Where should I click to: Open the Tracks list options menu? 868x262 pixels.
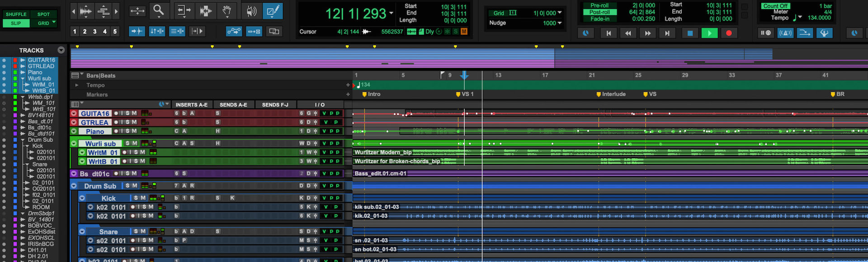pos(61,50)
